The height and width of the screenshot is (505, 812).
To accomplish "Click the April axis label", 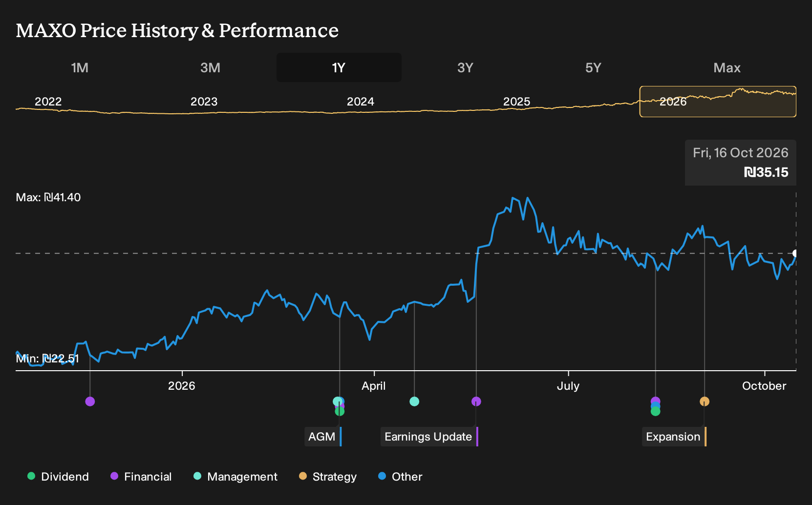I will click(x=373, y=386).
